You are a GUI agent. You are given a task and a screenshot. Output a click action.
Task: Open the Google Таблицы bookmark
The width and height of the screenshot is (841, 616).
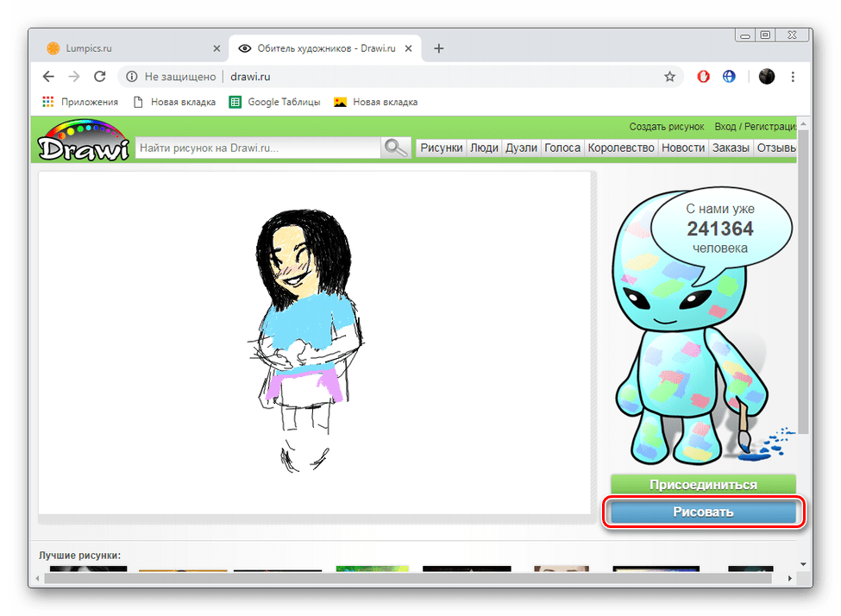click(x=275, y=102)
